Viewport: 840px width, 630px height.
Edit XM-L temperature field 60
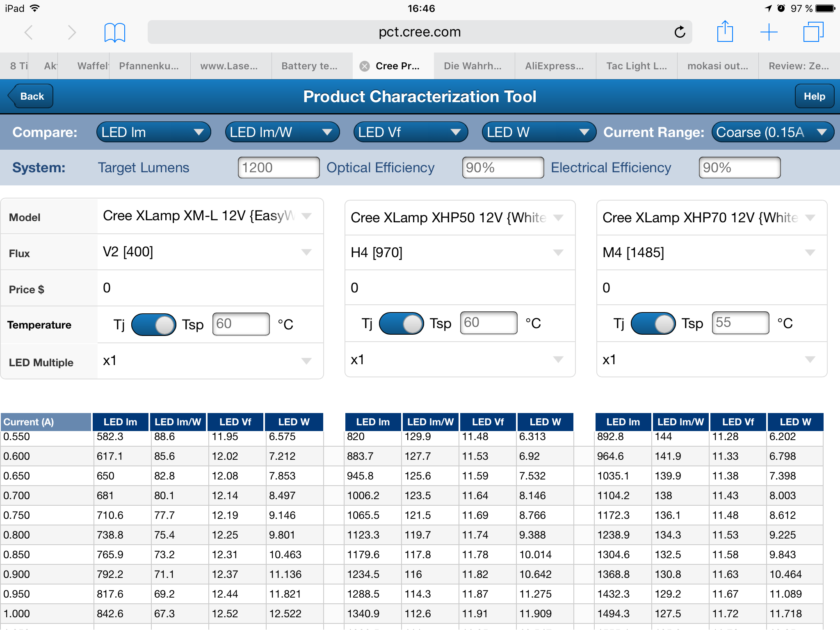click(241, 324)
